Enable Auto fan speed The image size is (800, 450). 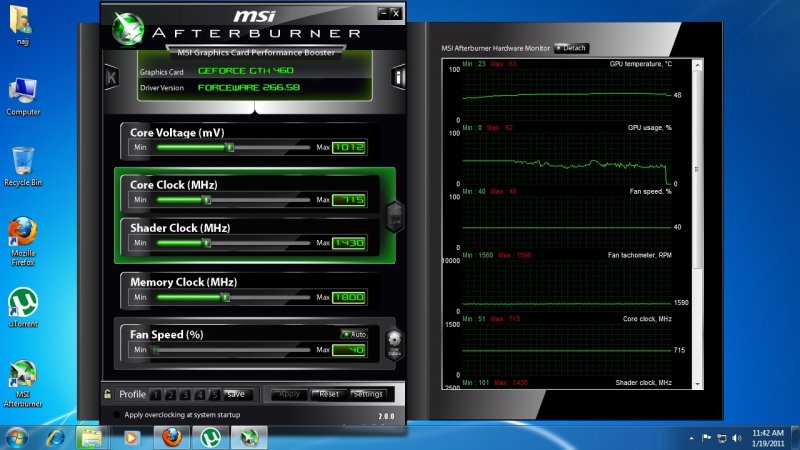[x=354, y=334]
